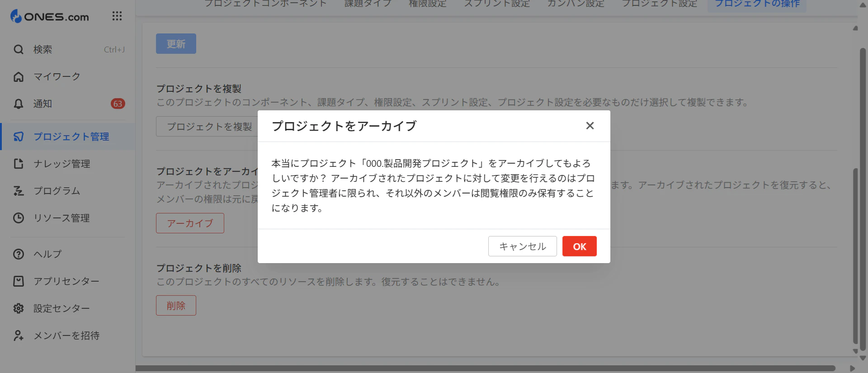Select the プロジェクトの操作 tab

coord(757,4)
